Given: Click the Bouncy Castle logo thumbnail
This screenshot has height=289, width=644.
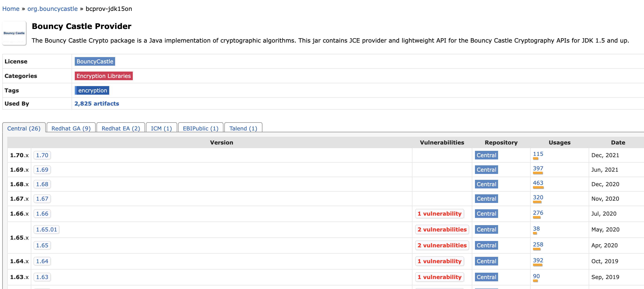Looking at the screenshot, I should tap(14, 33).
